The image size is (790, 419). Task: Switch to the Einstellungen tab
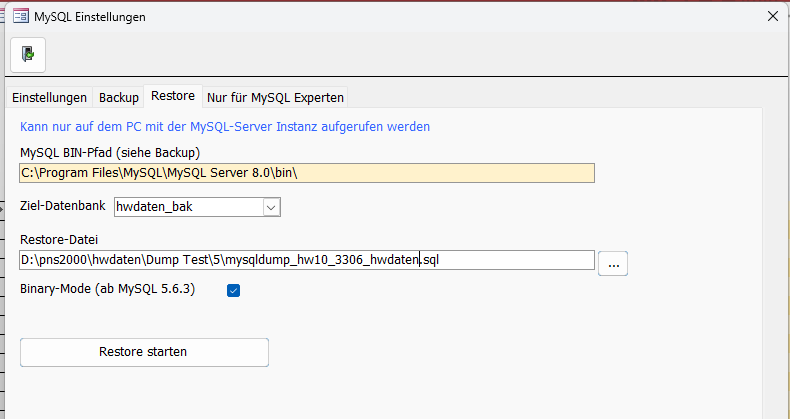click(x=49, y=97)
